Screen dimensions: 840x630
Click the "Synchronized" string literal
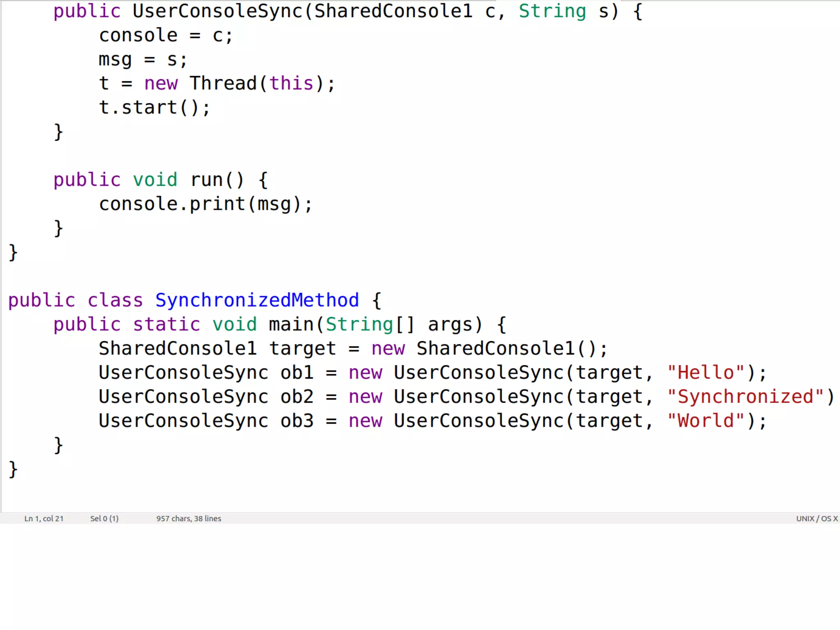[745, 397]
